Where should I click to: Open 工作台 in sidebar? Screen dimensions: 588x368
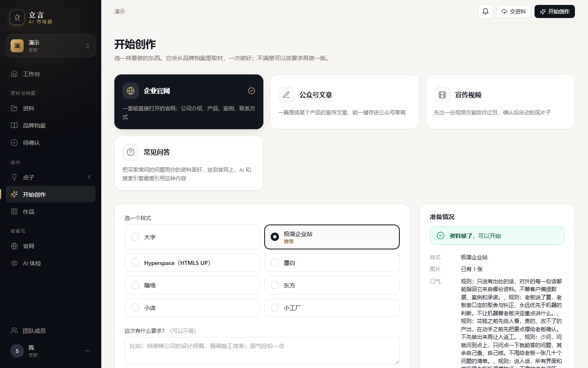click(x=51, y=74)
